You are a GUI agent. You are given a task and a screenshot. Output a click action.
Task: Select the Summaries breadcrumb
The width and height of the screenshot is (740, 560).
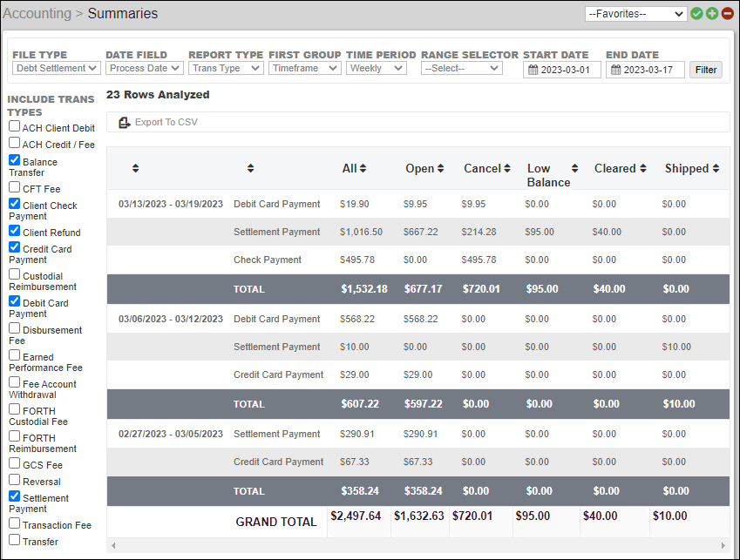[121, 14]
